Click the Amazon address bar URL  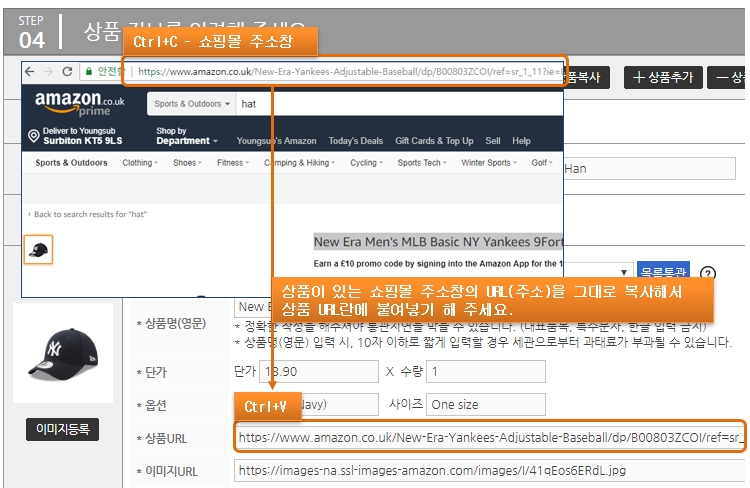(350, 72)
